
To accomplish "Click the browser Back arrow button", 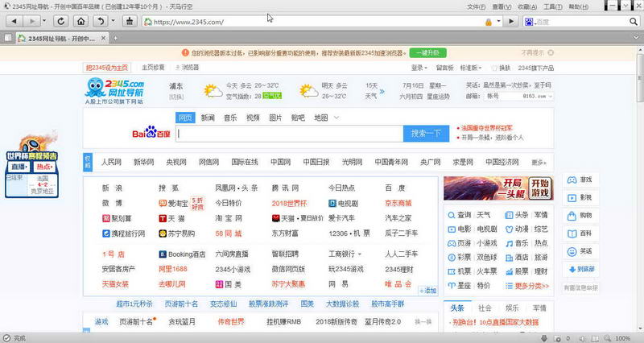I will pos(14,22).
